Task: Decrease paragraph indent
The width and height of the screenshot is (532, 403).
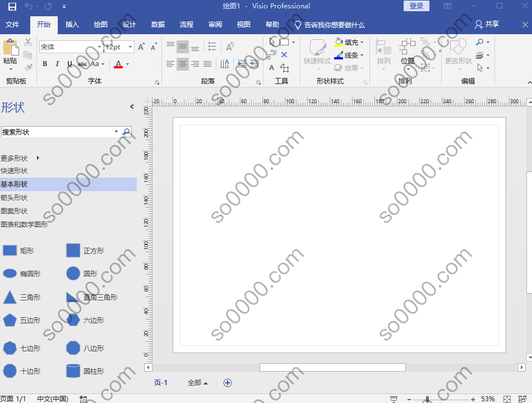Action: pyautogui.click(x=242, y=64)
